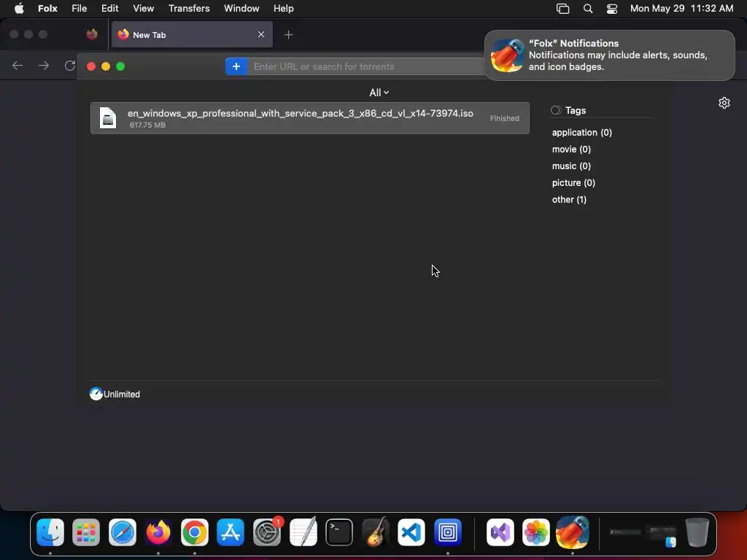The width and height of the screenshot is (747, 560).
Task: Open System Preferences with update badge
Action: 267,532
